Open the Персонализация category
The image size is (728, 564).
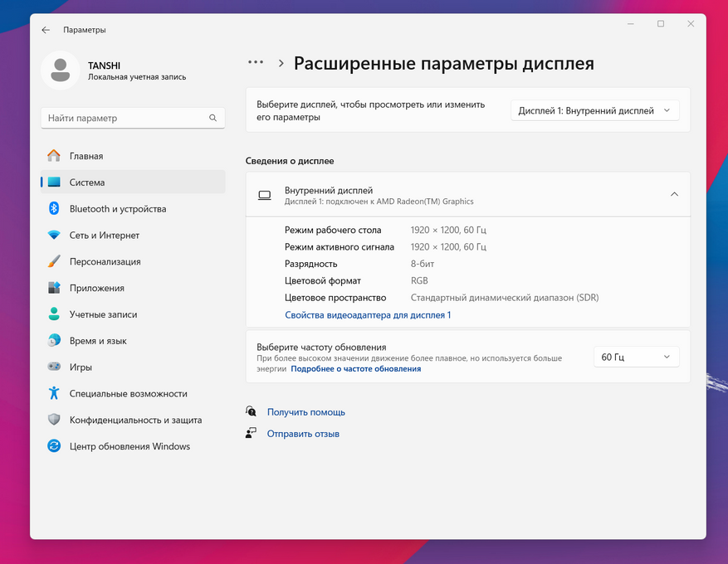133,261
